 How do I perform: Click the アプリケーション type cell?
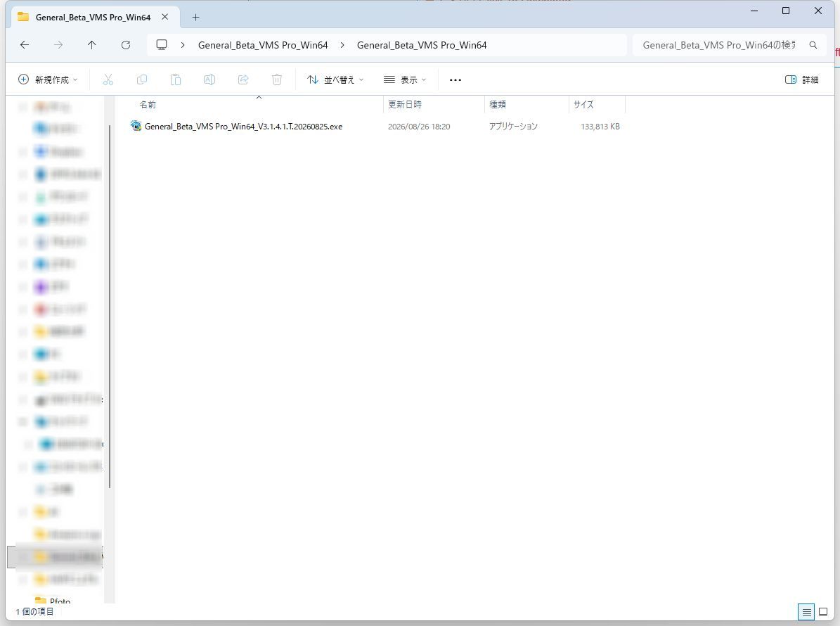tap(513, 127)
